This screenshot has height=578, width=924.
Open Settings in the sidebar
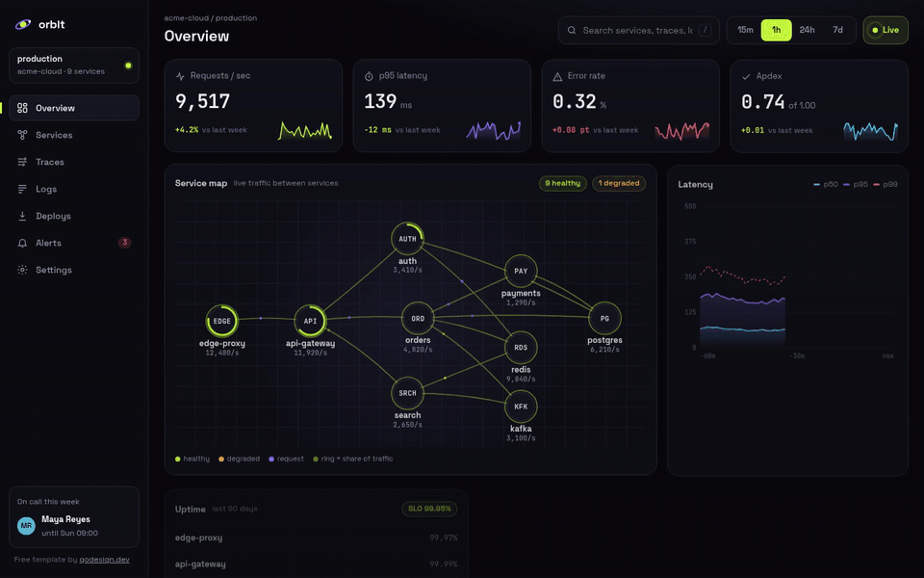click(74, 270)
